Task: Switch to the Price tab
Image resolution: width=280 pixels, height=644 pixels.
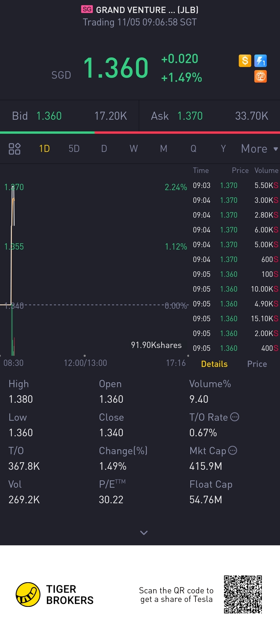Action: 257,364
